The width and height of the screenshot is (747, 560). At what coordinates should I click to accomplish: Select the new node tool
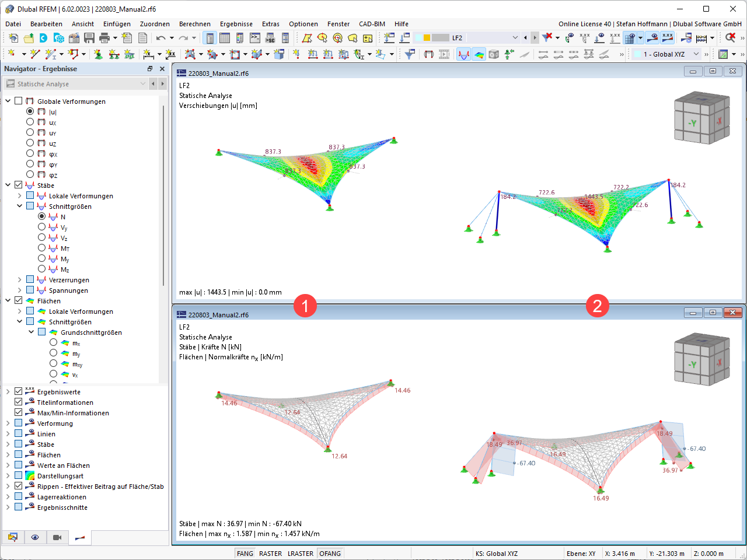point(12,54)
